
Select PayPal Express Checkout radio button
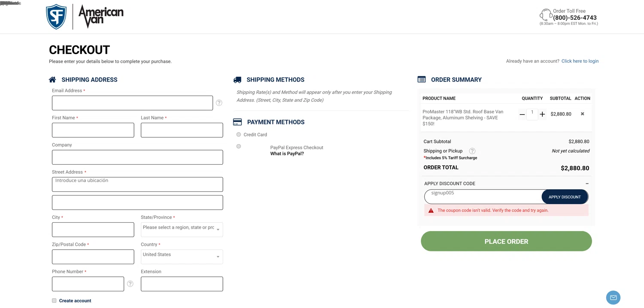239,146
